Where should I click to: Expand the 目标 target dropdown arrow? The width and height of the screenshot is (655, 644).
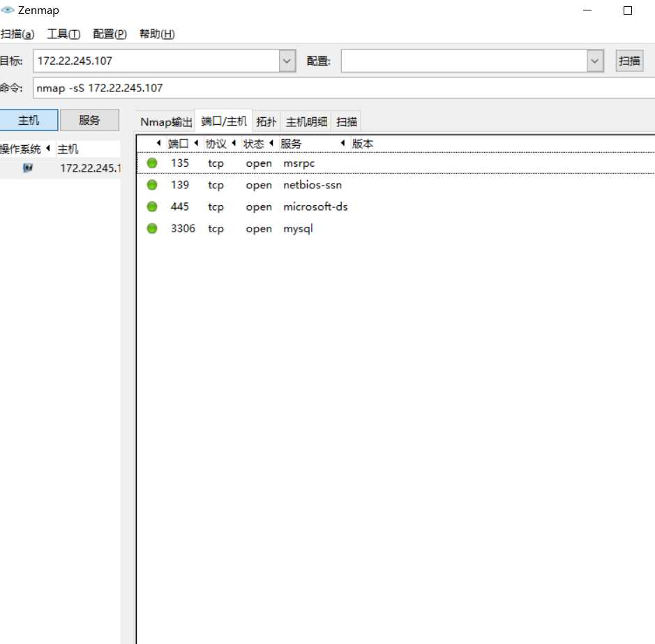click(x=287, y=61)
